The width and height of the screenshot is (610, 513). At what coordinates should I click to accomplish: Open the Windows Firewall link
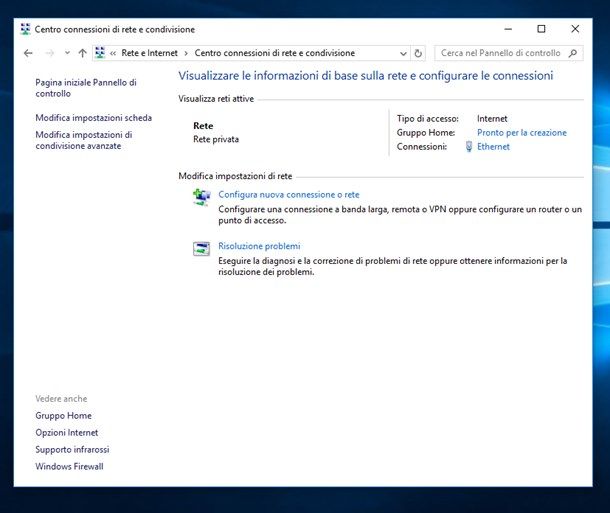(69, 466)
